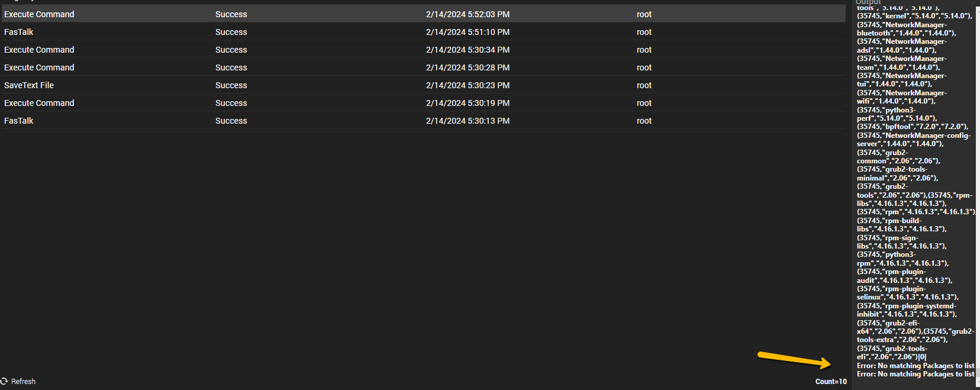The height and width of the screenshot is (390, 980).
Task: Click Success status in 5:52:03 PM row
Action: click(231, 14)
